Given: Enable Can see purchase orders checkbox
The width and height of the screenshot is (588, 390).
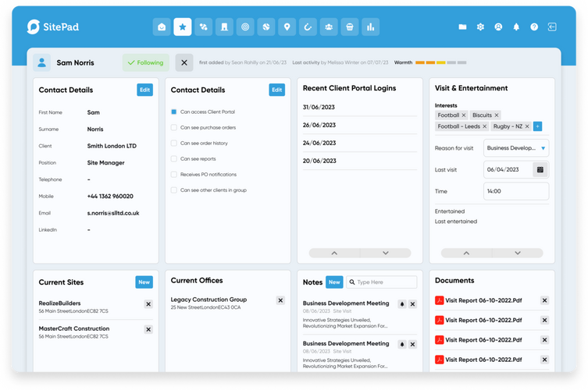Looking at the screenshot, I should (x=173, y=127).
